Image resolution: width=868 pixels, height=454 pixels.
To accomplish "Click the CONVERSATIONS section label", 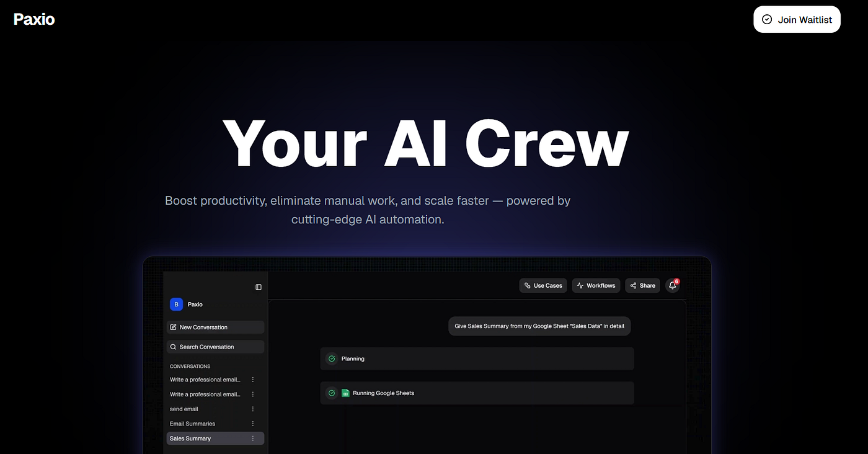I will 190,367.
